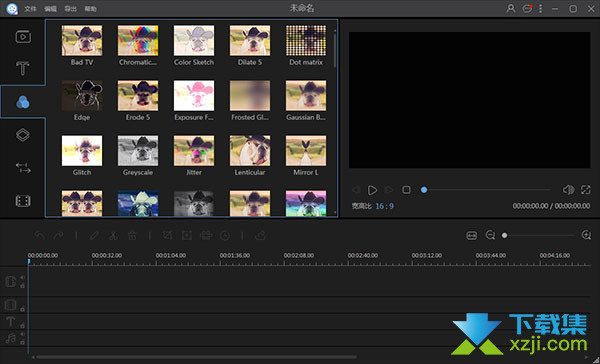Click the timeline horizontal scrollbar

click(x=196, y=357)
